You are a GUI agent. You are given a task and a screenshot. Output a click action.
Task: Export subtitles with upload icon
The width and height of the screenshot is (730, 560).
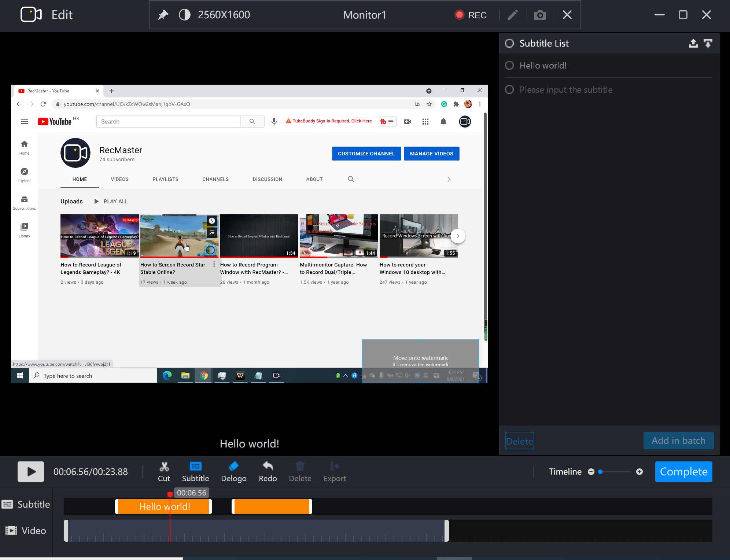point(693,44)
